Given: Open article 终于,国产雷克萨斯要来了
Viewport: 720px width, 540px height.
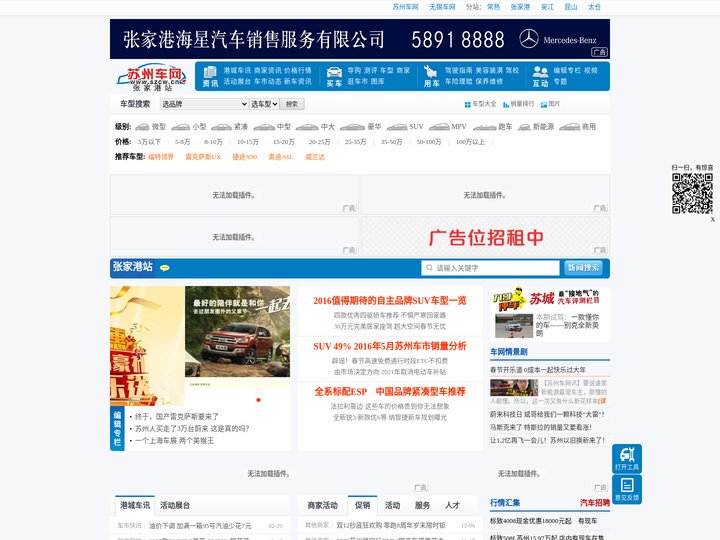Looking at the screenshot, I should coord(177,416).
